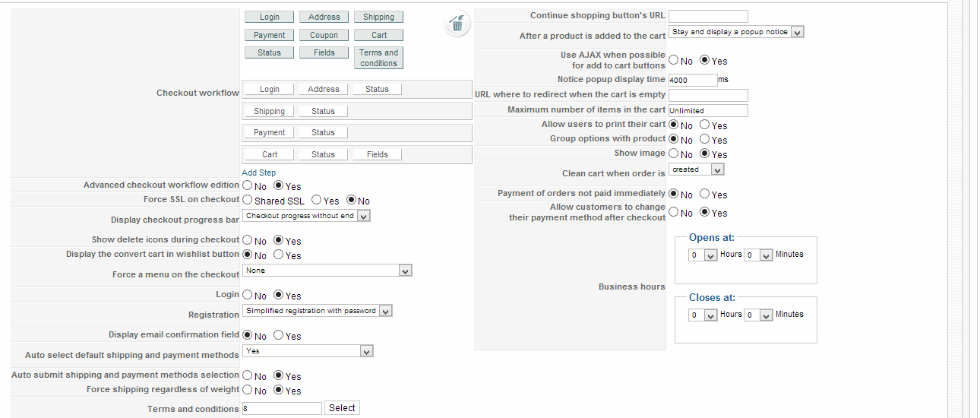This screenshot has height=418, width=980.
Task: Click the Notice popup display time field
Action: tap(692, 80)
